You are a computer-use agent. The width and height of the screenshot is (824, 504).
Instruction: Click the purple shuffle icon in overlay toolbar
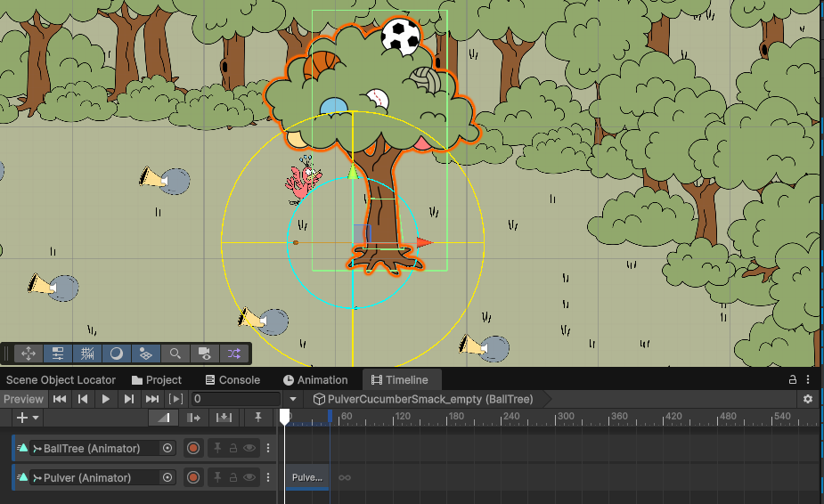[x=233, y=354]
